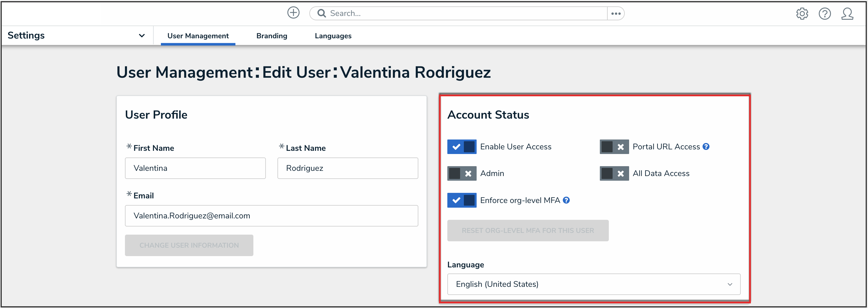Toggle on Portal URL Access

(614, 146)
